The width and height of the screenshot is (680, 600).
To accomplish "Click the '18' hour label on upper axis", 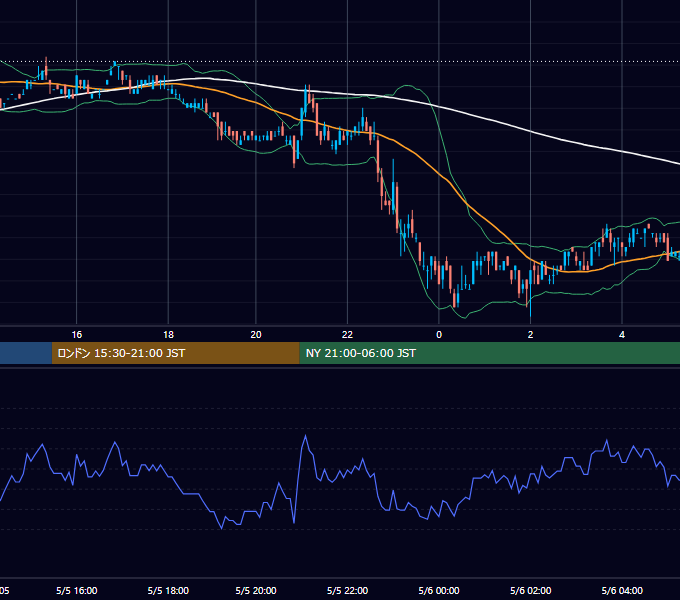I will pyautogui.click(x=168, y=335).
